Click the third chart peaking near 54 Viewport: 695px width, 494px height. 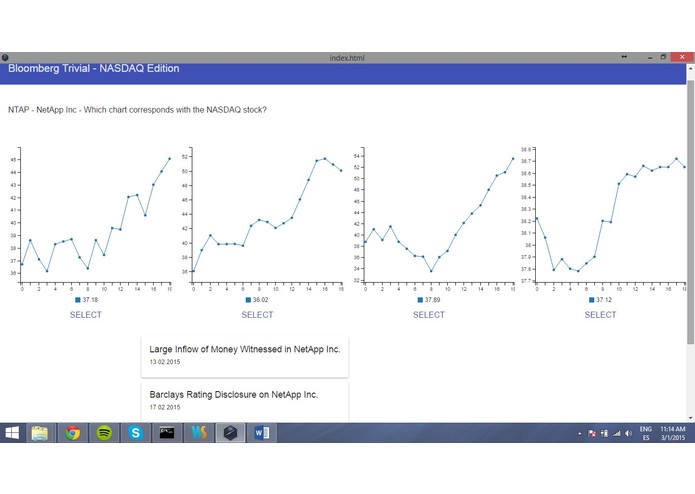434,219
